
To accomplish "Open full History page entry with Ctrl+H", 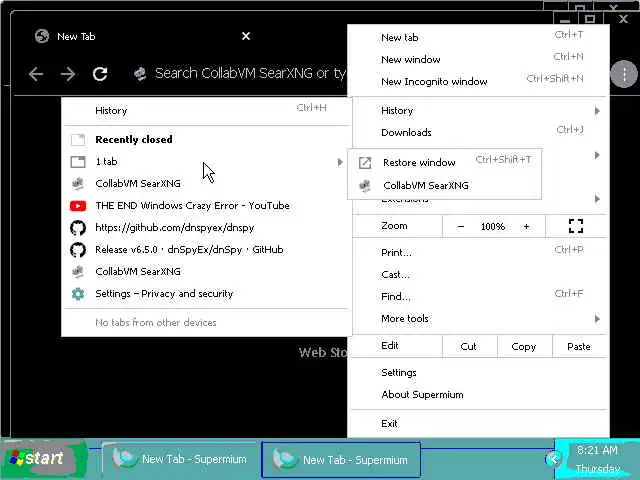I will click(207, 111).
